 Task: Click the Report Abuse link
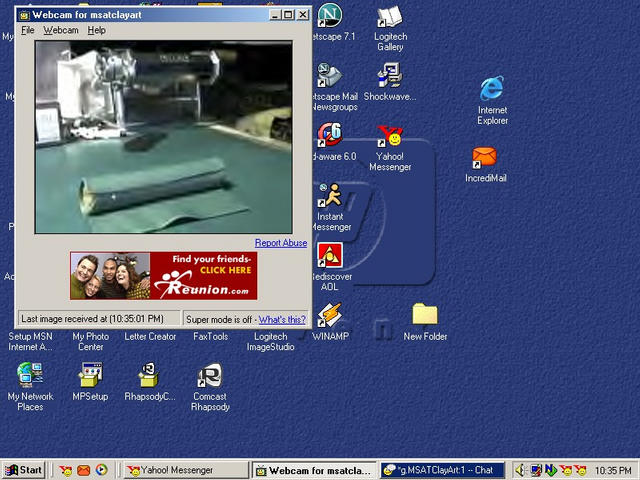281,243
